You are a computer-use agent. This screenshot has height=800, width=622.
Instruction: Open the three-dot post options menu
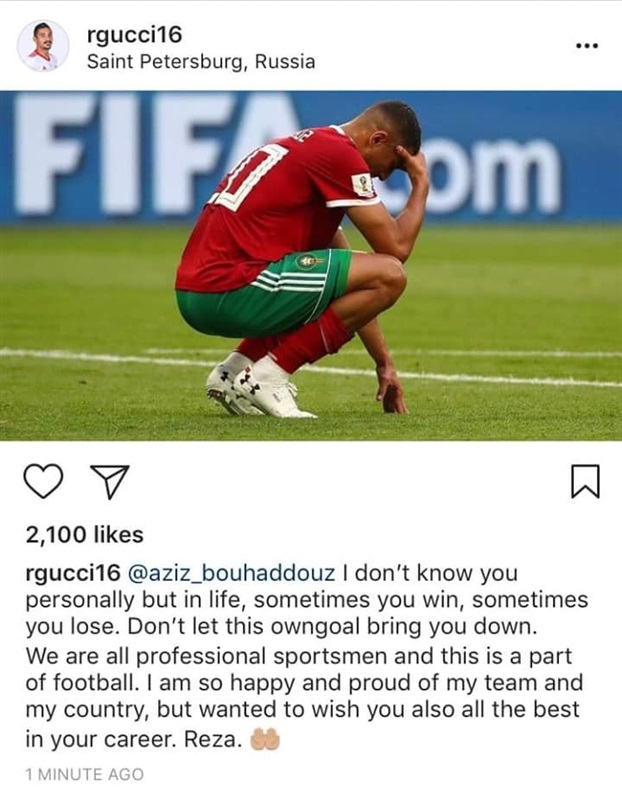pos(586,46)
